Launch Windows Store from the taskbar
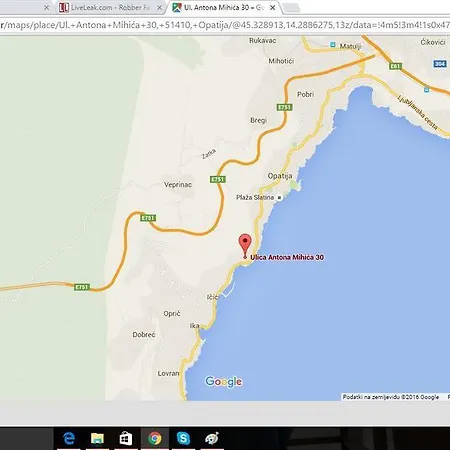This screenshot has width=450, height=450. coord(126,438)
